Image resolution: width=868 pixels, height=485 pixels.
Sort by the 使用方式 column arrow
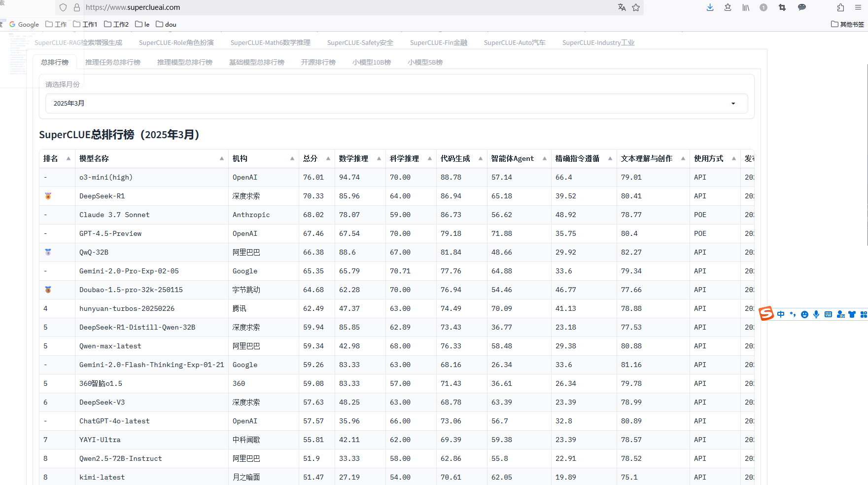(x=733, y=159)
